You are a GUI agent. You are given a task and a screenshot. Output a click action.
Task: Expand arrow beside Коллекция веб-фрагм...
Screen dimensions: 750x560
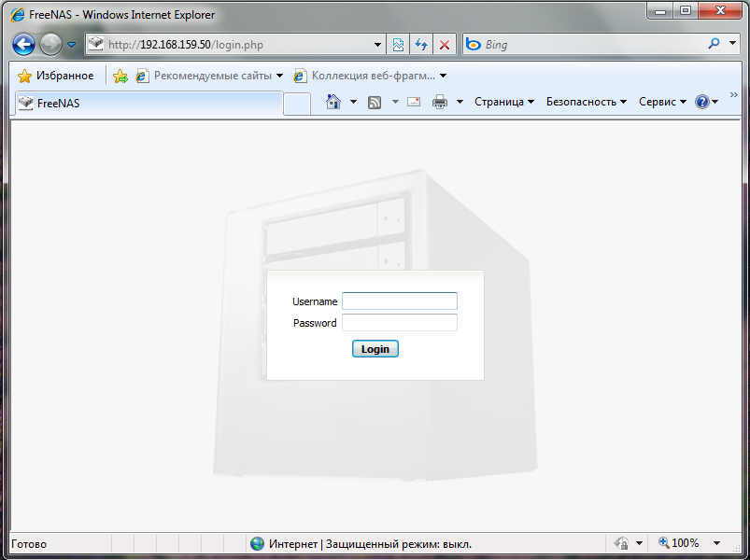click(443, 76)
